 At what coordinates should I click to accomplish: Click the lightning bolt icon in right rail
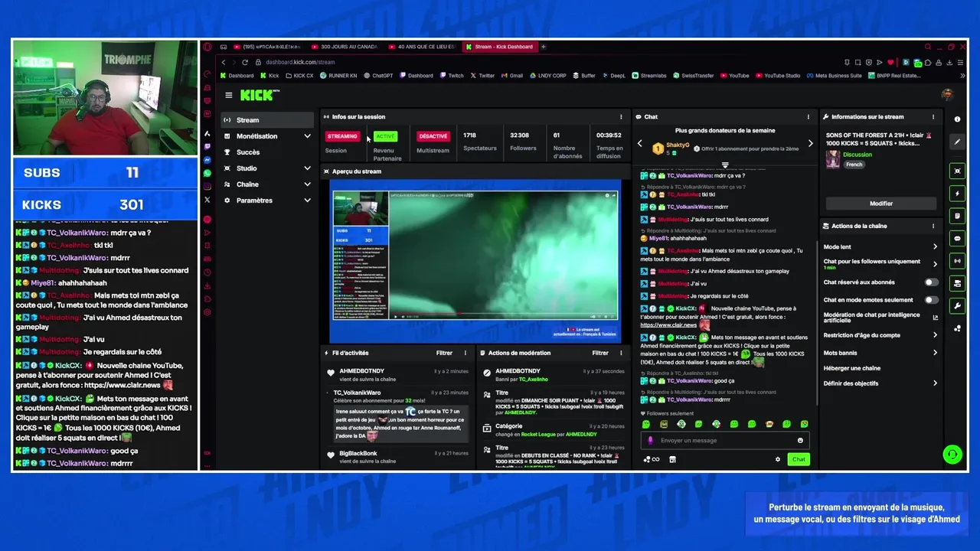pos(957,194)
